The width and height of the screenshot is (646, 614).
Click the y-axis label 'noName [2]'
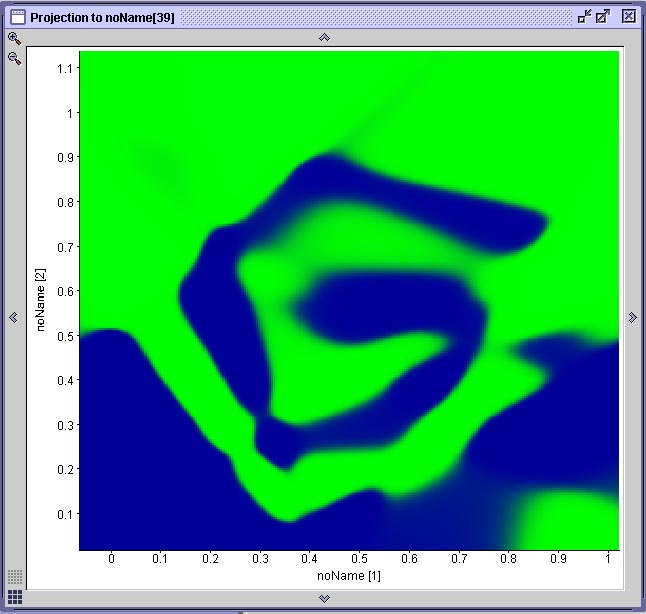click(40, 300)
